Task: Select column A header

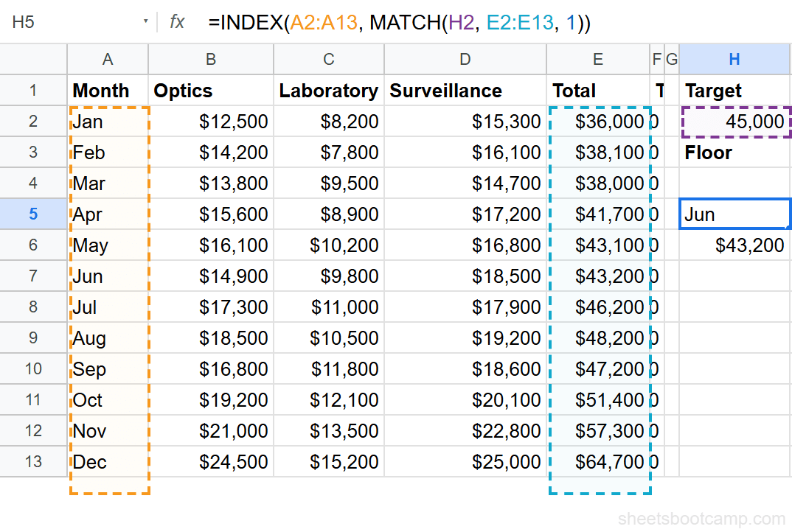Action: [x=108, y=59]
